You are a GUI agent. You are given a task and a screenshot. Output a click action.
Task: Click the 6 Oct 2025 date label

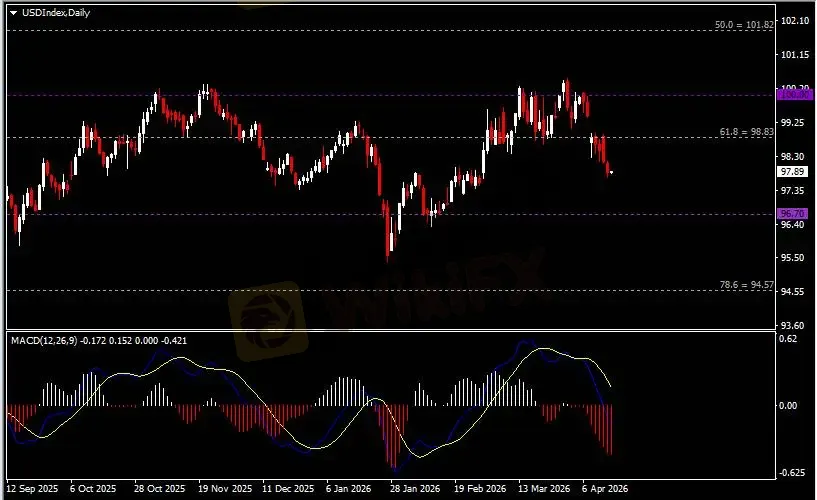point(93,489)
